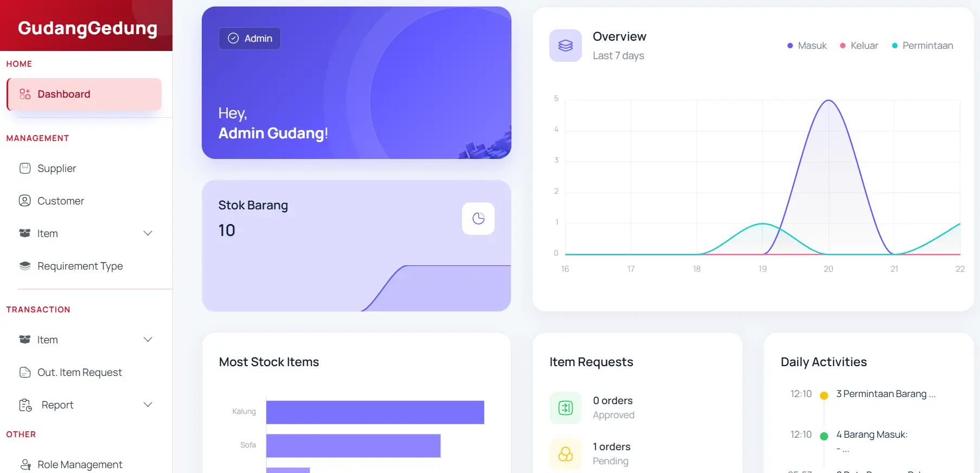Click the Requirement Type layers icon
This screenshot has width=980, height=473.
click(25, 266)
